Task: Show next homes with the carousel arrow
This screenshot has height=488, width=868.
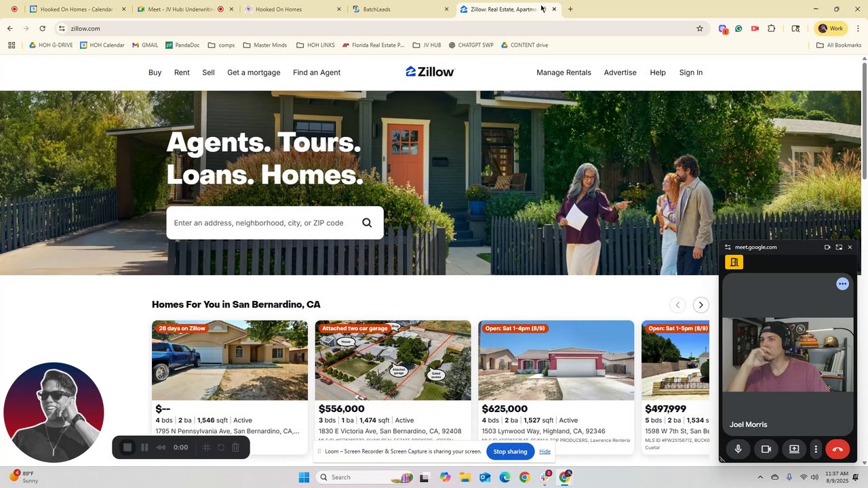Action: pyautogui.click(x=701, y=305)
